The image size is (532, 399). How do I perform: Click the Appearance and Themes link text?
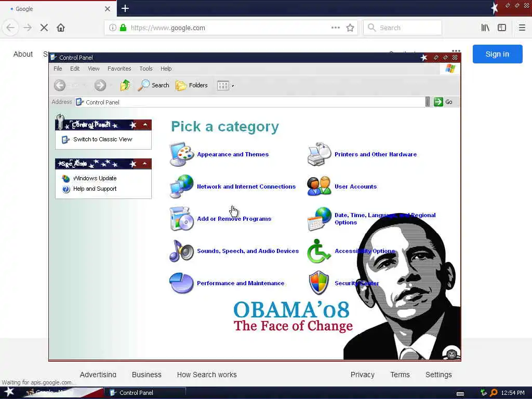click(233, 154)
